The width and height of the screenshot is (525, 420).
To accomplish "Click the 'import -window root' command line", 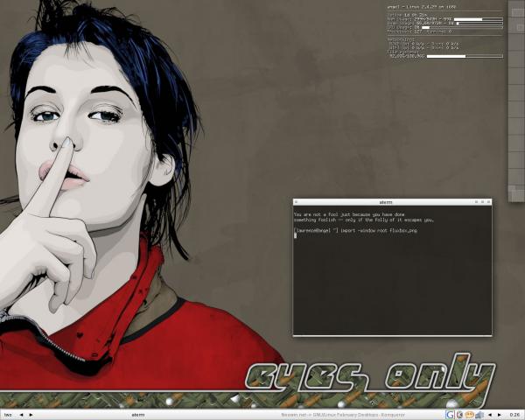I will pyautogui.click(x=355, y=230).
